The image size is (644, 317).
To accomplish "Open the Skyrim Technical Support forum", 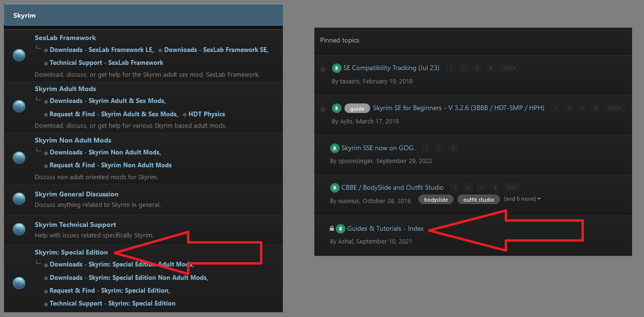I will click(75, 225).
